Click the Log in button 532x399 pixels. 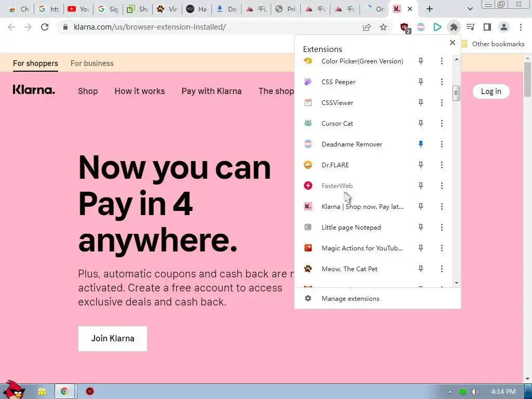point(491,91)
